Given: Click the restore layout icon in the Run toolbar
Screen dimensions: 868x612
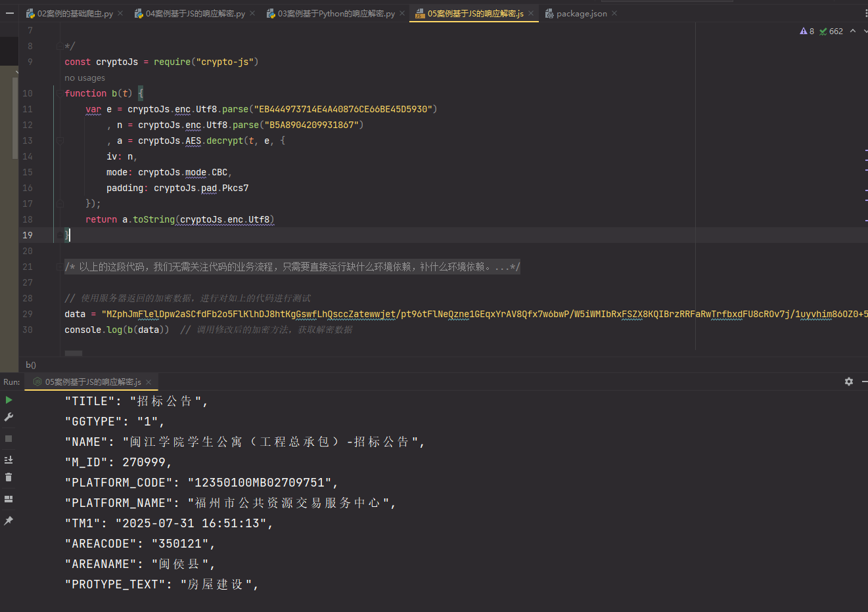Looking at the screenshot, I should click(x=9, y=499).
